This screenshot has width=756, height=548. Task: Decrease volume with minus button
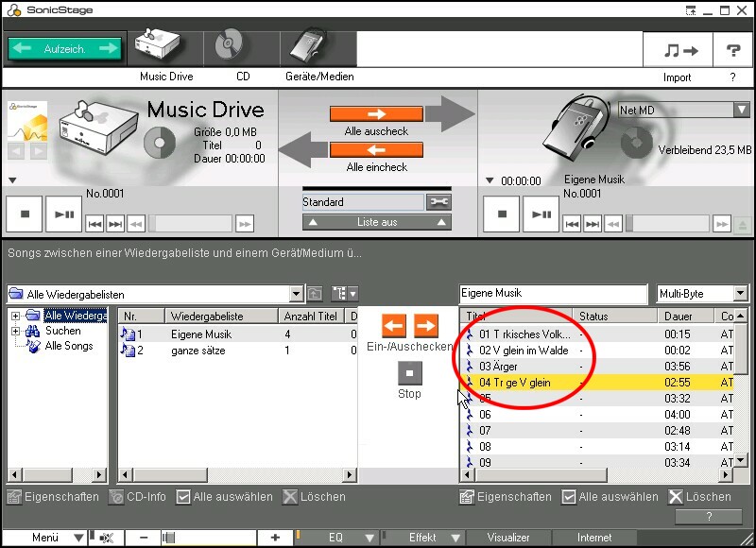click(144, 538)
